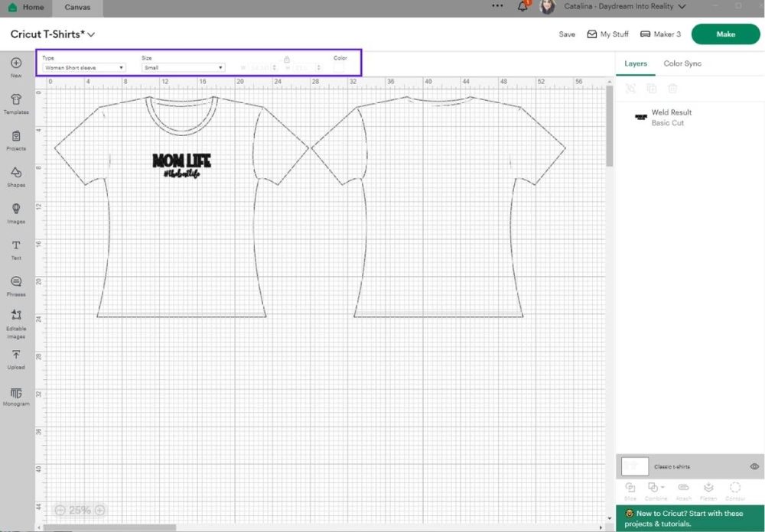Open the Phrases panel

point(16,285)
